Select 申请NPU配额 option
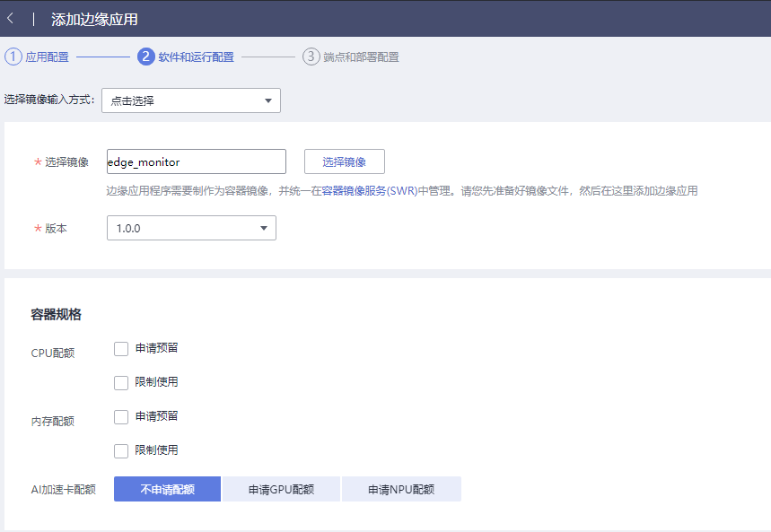The image size is (771, 532). [x=401, y=489]
